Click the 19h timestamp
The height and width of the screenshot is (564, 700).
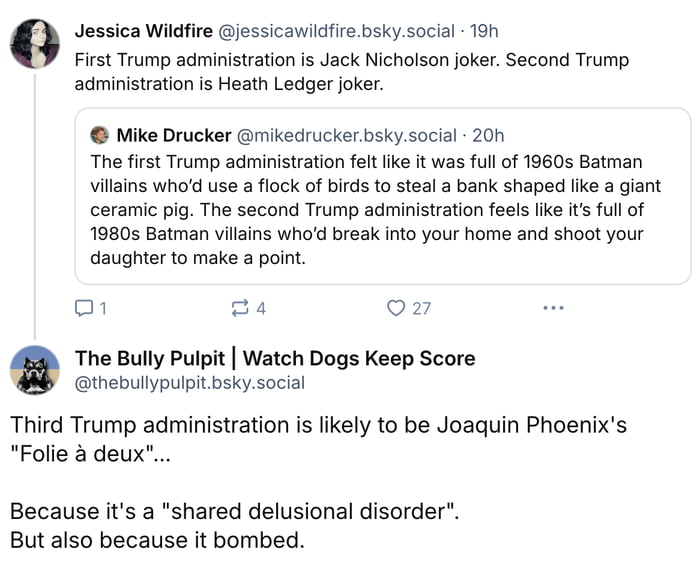[483, 30]
